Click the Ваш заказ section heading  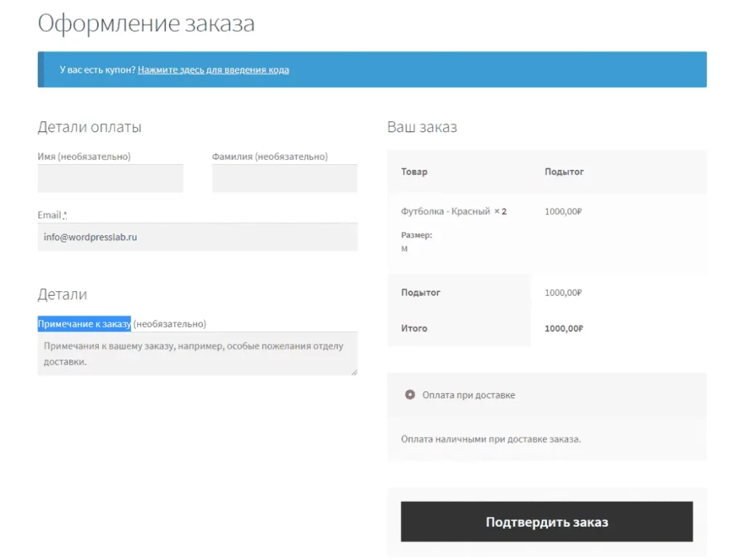point(422,127)
